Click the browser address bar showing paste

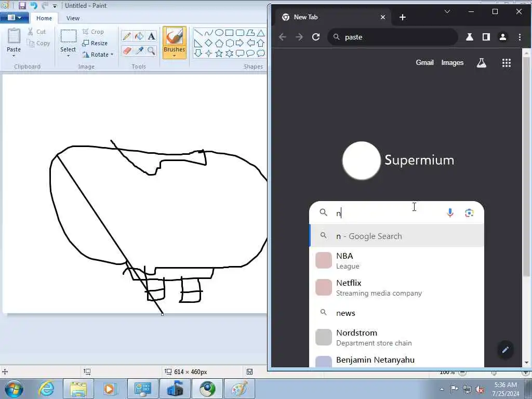[393, 37]
